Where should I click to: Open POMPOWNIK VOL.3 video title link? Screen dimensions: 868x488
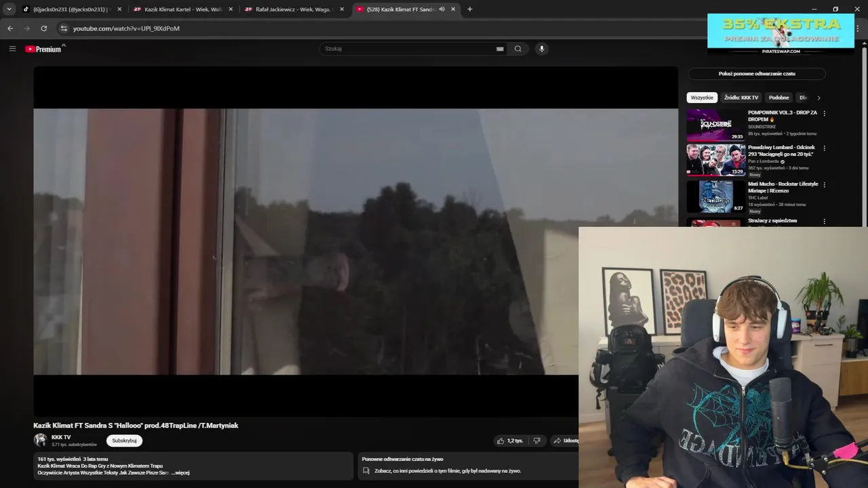[x=783, y=116]
